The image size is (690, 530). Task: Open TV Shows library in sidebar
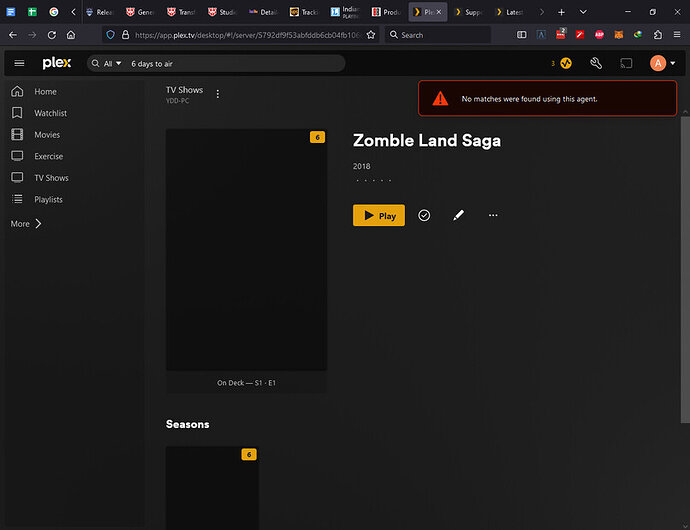(x=51, y=178)
